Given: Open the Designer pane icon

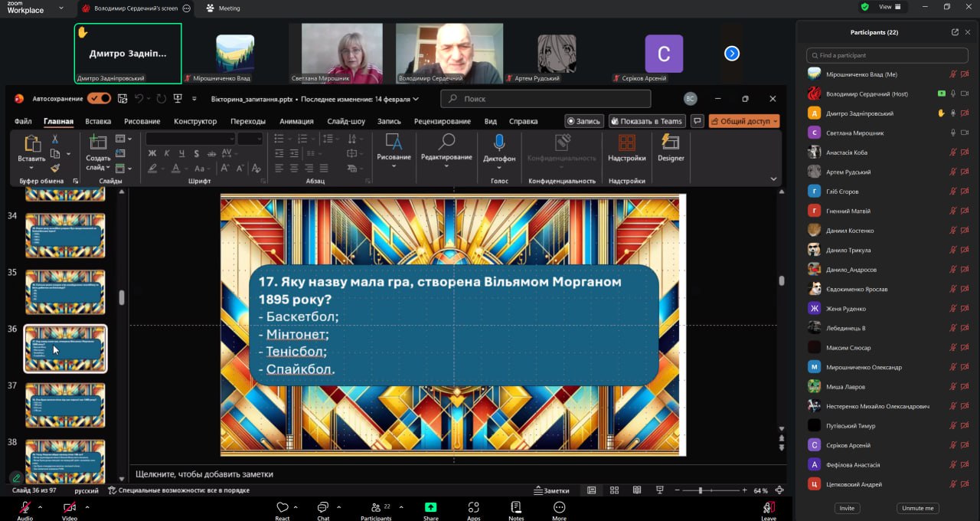Looking at the screenshot, I should [671, 143].
